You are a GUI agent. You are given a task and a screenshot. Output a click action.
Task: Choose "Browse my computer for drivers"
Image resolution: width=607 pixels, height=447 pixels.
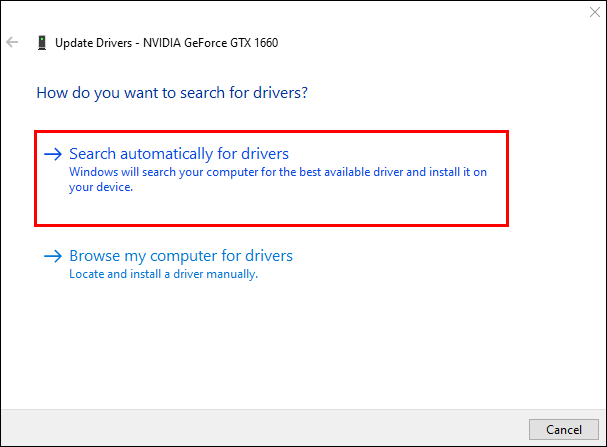pyautogui.click(x=180, y=256)
